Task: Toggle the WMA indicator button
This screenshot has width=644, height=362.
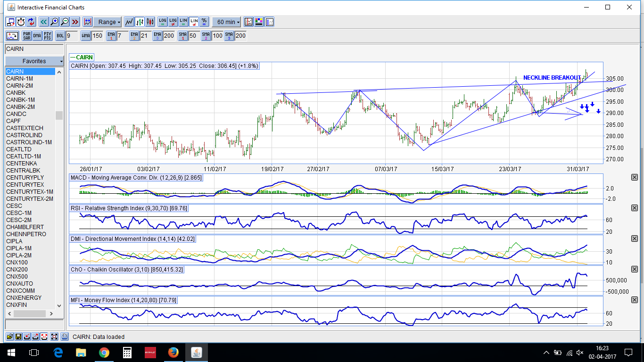Action: pyautogui.click(x=86, y=35)
